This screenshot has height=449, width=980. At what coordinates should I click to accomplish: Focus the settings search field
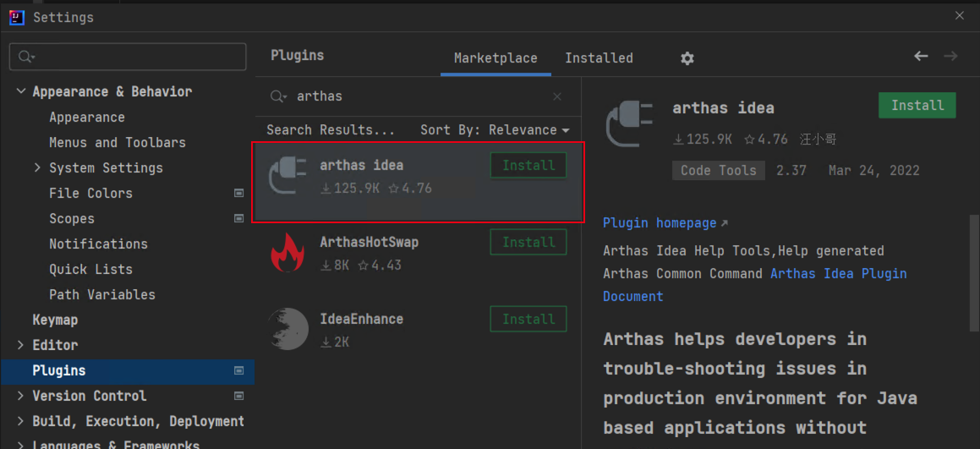pyautogui.click(x=129, y=57)
